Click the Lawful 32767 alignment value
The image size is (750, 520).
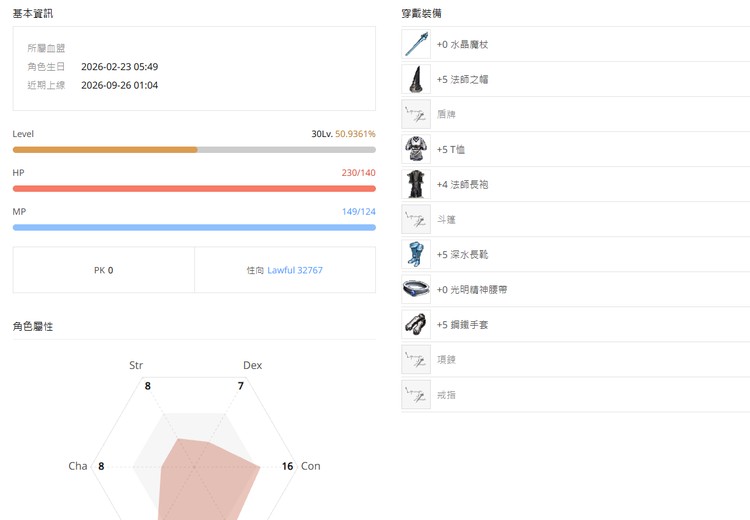295,270
